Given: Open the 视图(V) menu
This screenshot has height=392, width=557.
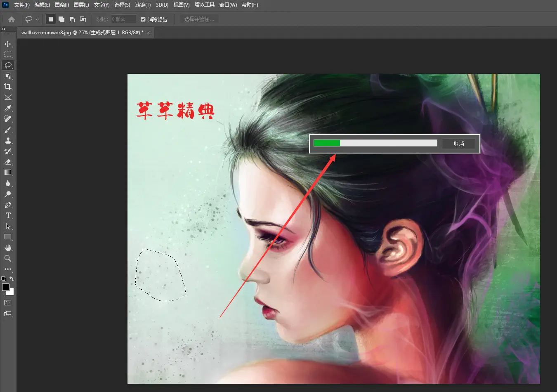Looking at the screenshot, I should click(182, 5).
